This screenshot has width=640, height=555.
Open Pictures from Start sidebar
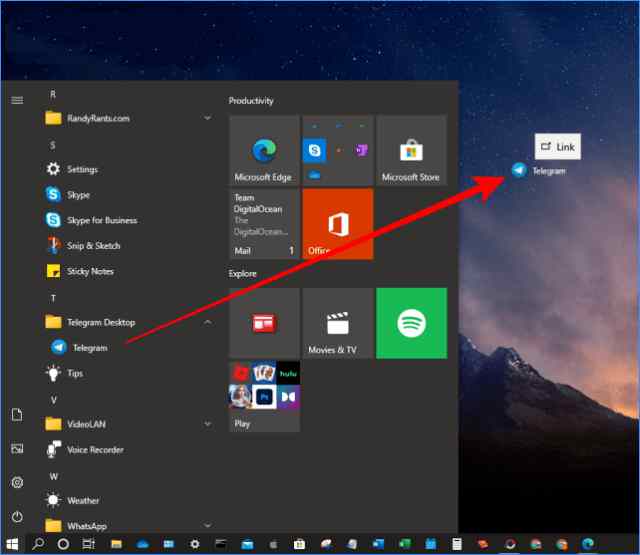(x=17, y=449)
